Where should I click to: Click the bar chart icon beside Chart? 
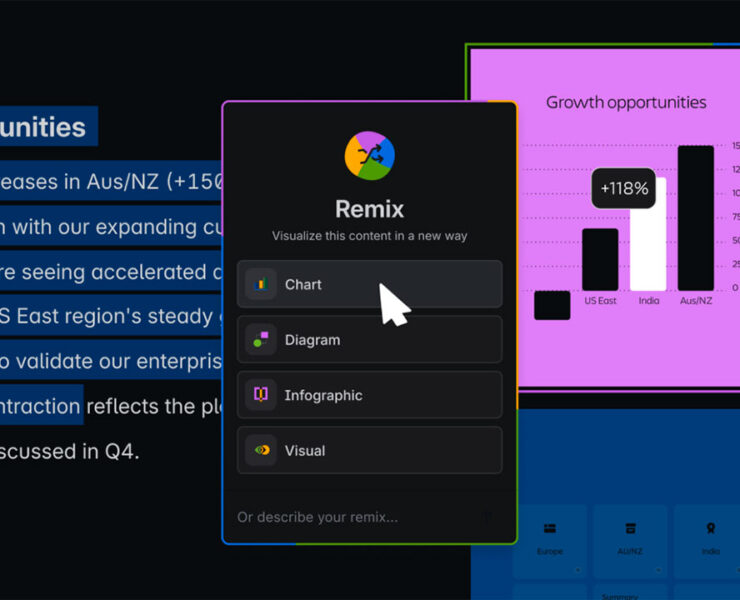point(261,284)
